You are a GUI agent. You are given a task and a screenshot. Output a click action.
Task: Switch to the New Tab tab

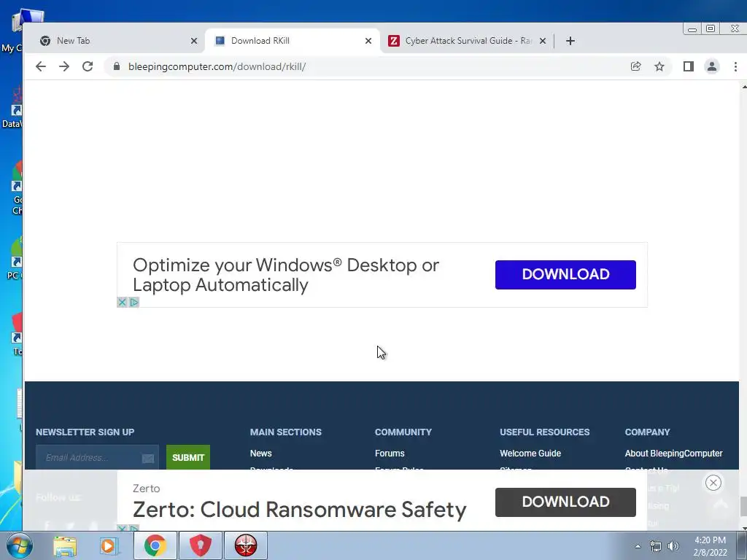click(115, 41)
